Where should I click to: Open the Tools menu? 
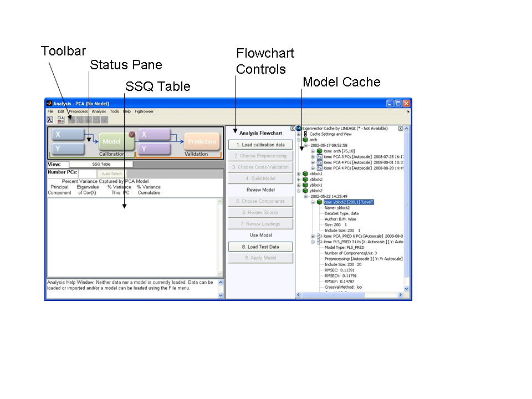114,111
